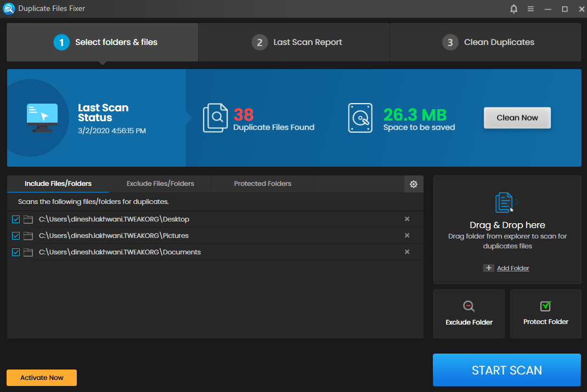Click the step 2 number circle
This screenshot has height=392, width=587.
(259, 42)
